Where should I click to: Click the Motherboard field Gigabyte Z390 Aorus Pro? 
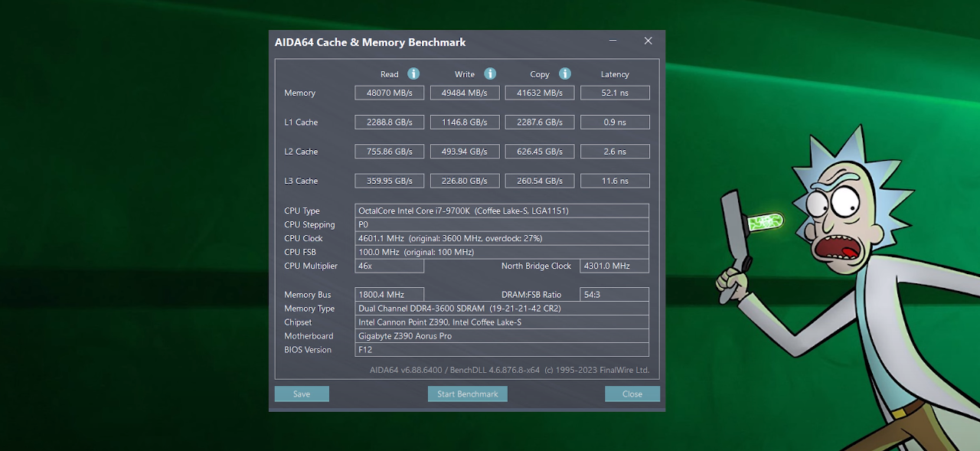pyautogui.click(x=501, y=336)
